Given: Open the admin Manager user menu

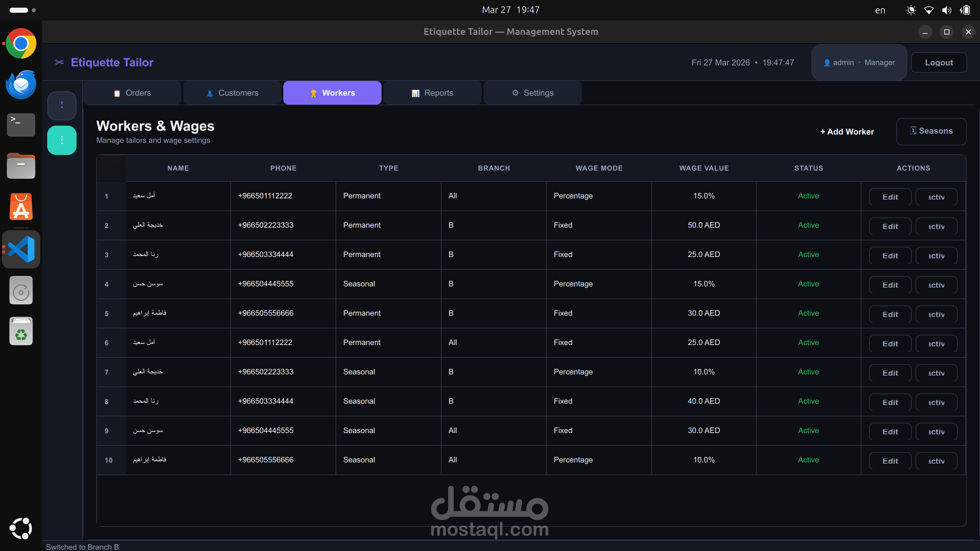Looking at the screenshot, I should point(859,62).
